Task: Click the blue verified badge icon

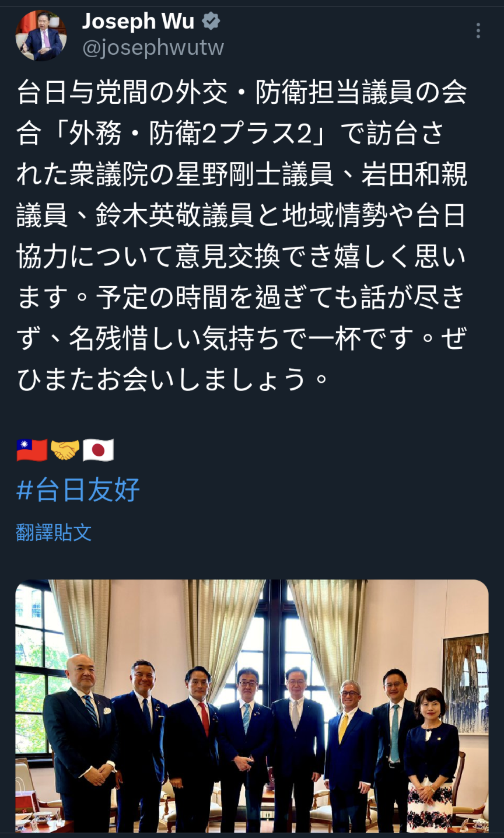Action: coord(211,22)
